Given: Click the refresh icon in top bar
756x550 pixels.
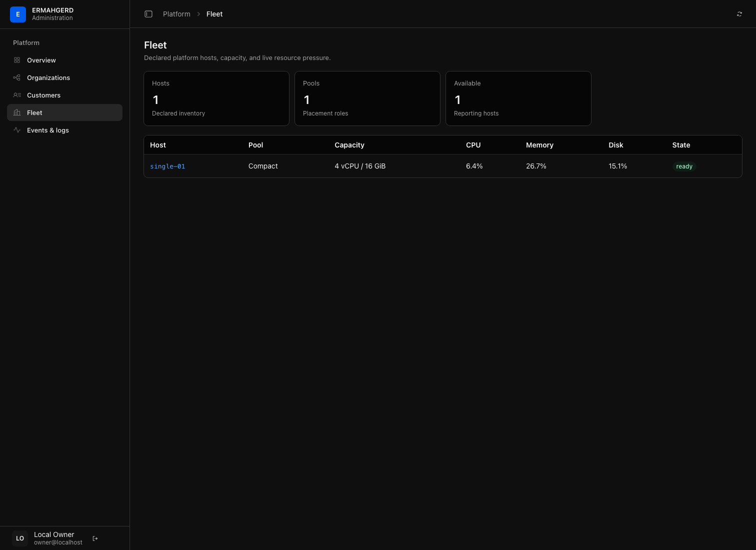Looking at the screenshot, I should click(x=739, y=14).
